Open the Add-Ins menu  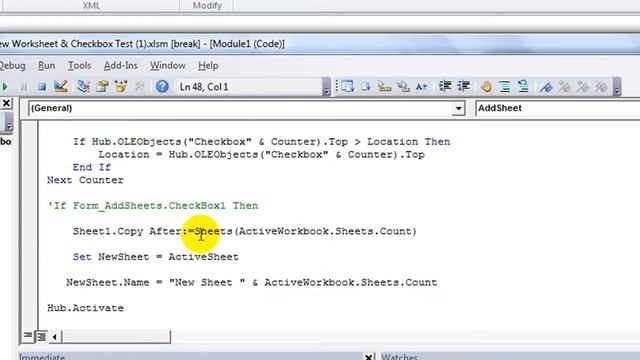click(120, 66)
